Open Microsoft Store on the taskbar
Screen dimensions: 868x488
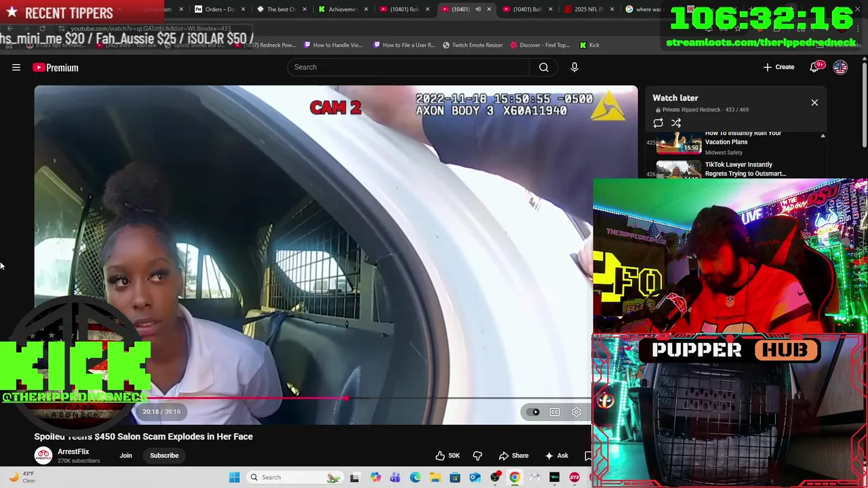455,477
